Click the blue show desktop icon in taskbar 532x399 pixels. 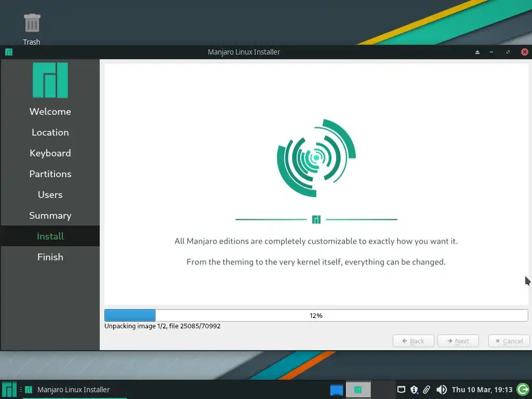click(337, 390)
